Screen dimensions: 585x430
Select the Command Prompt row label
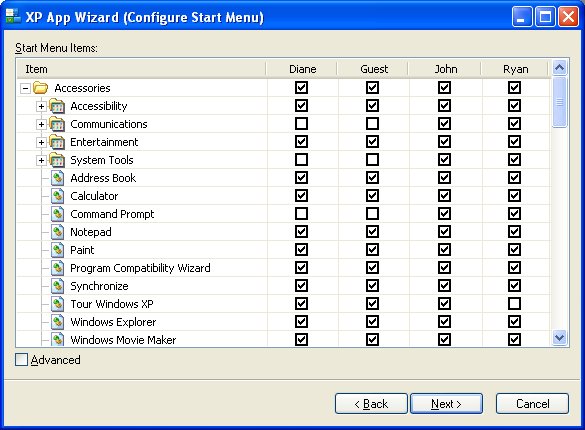(x=112, y=214)
